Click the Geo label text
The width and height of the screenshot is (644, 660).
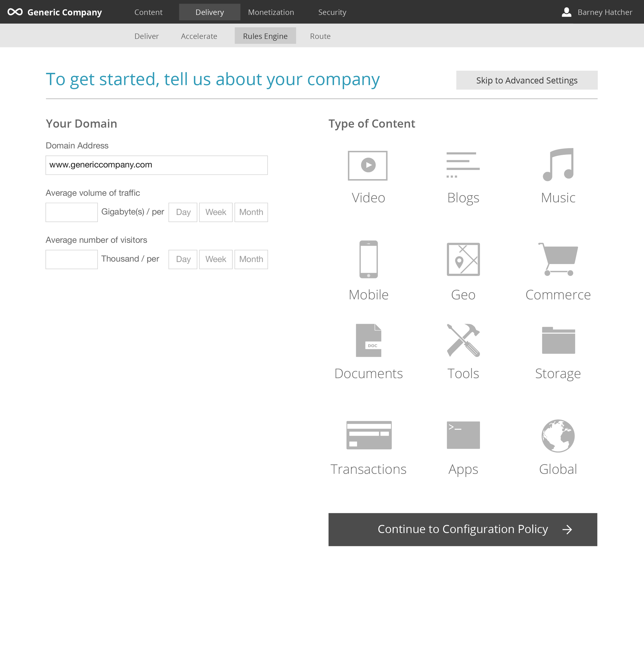(x=463, y=295)
